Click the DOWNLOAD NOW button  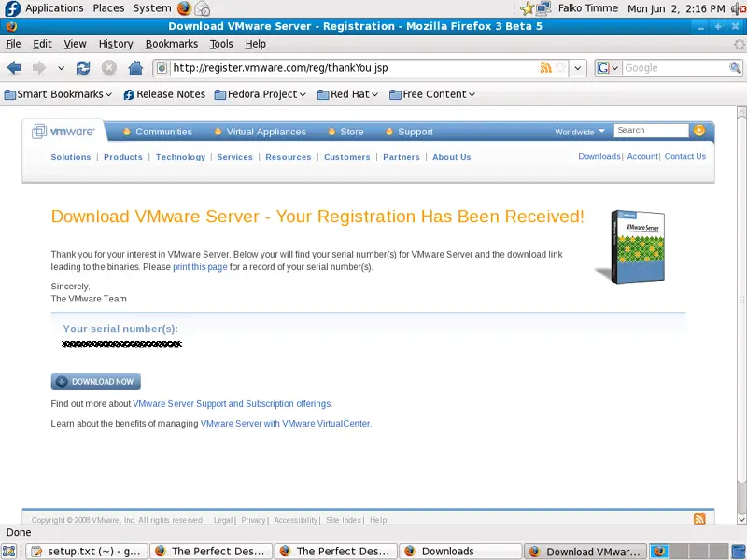[96, 382]
